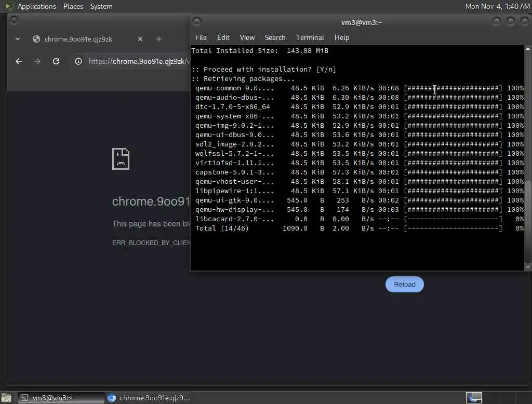Click the libcacard-2.7.0 package line
Screen dimensions: 532x404
[x=360, y=219]
